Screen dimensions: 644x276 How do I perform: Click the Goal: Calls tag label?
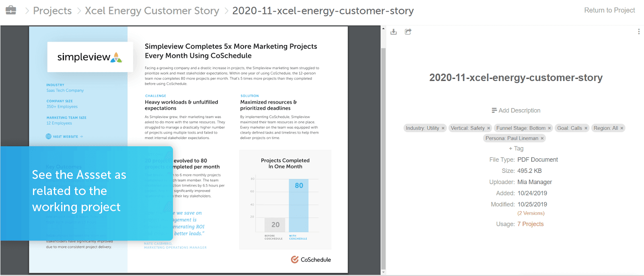click(570, 128)
